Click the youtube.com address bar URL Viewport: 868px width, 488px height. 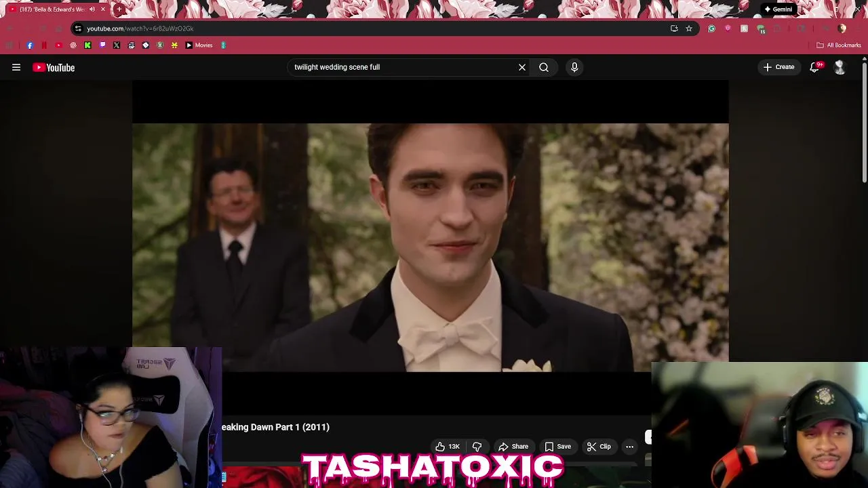tap(140, 28)
